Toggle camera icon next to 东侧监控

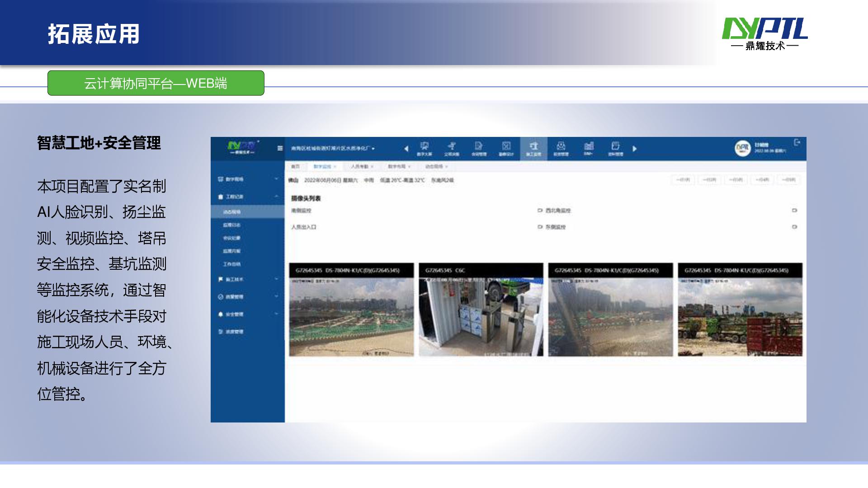point(540,227)
